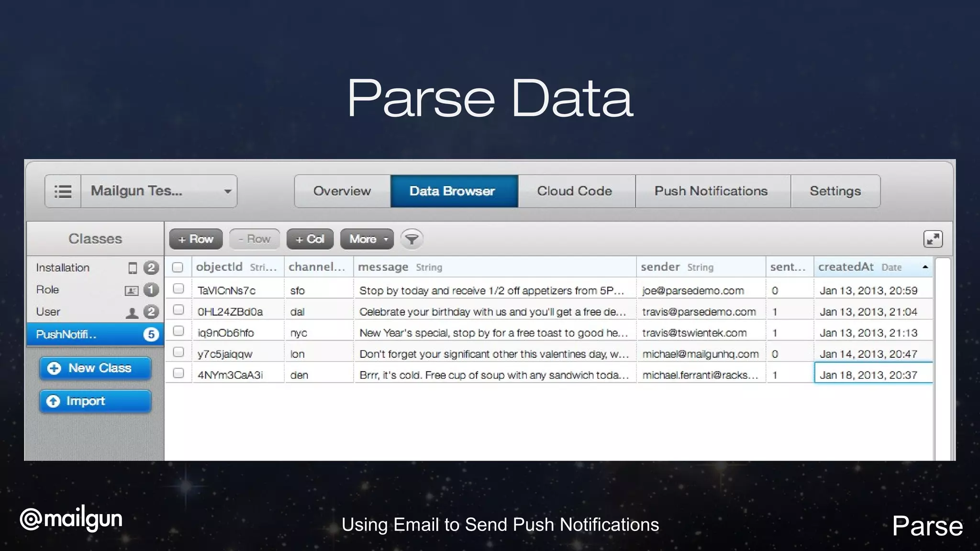This screenshot has width=980, height=551.
Task: Click the PushNotifi.. count badge 5
Action: (151, 334)
